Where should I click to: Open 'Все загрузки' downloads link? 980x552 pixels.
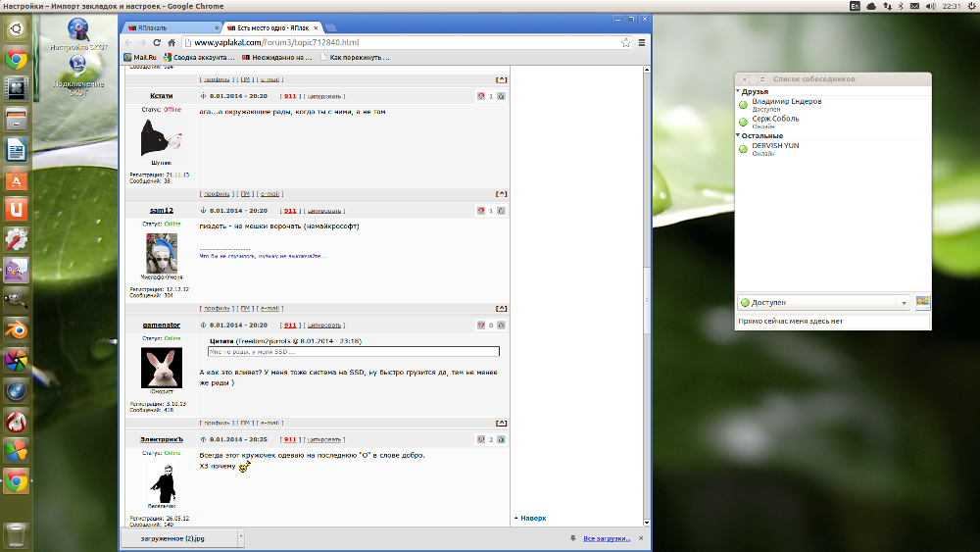tap(607, 538)
